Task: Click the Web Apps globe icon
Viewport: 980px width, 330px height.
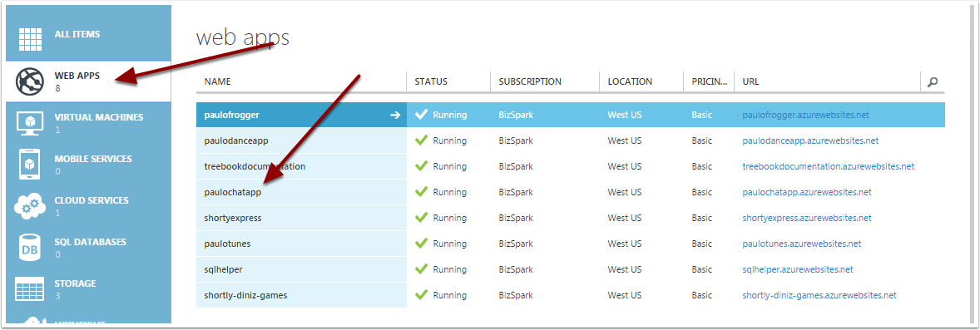Action: pos(29,81)
